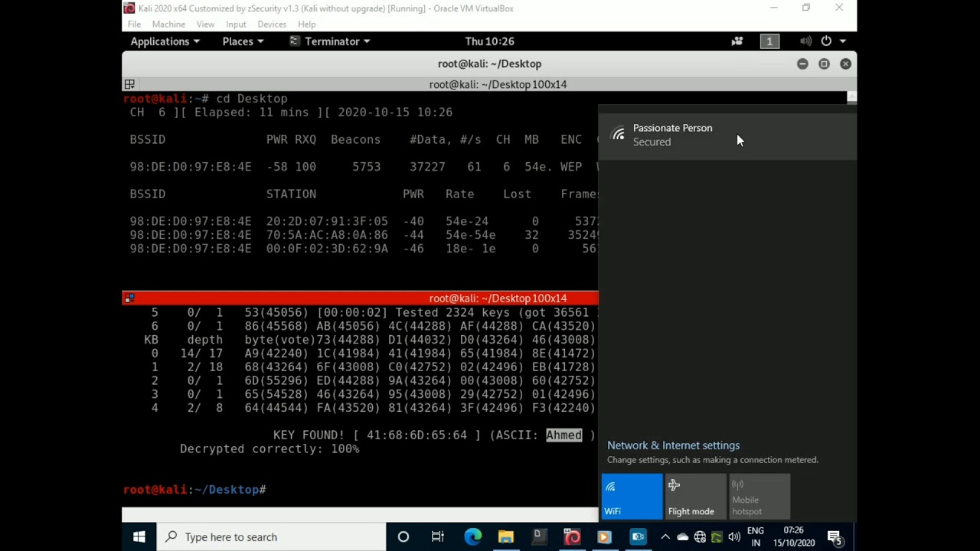The height and width of the screenshot is (551, 980).
Task: Open the VirtualBox View menu
Action: pyautogui.click(x=205, y=24)
